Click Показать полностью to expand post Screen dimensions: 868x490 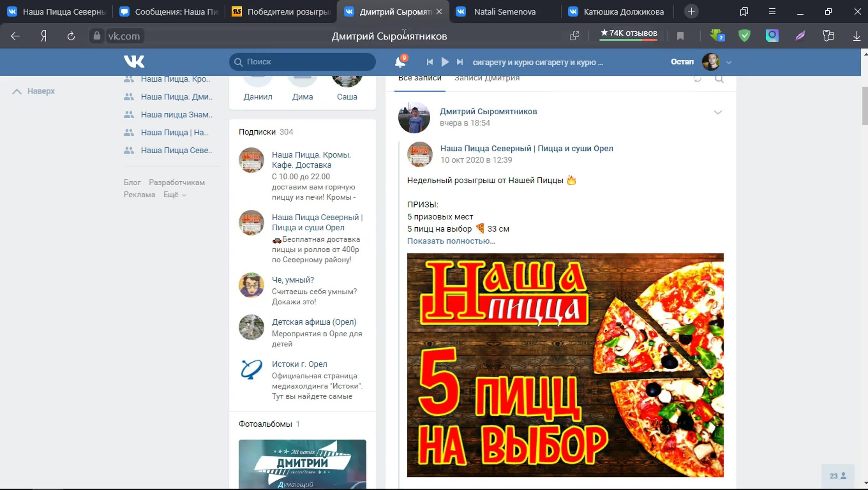pyautogui.click(x=451, y=241)
